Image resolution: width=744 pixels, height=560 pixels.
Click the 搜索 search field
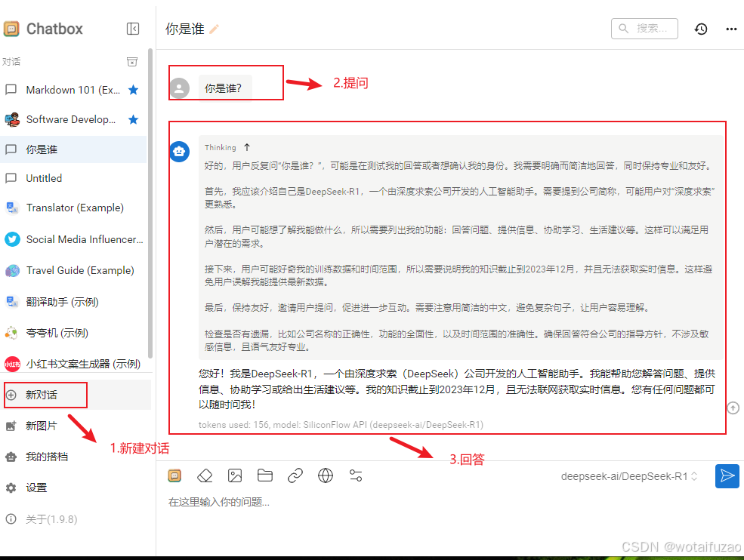[644, 29]
